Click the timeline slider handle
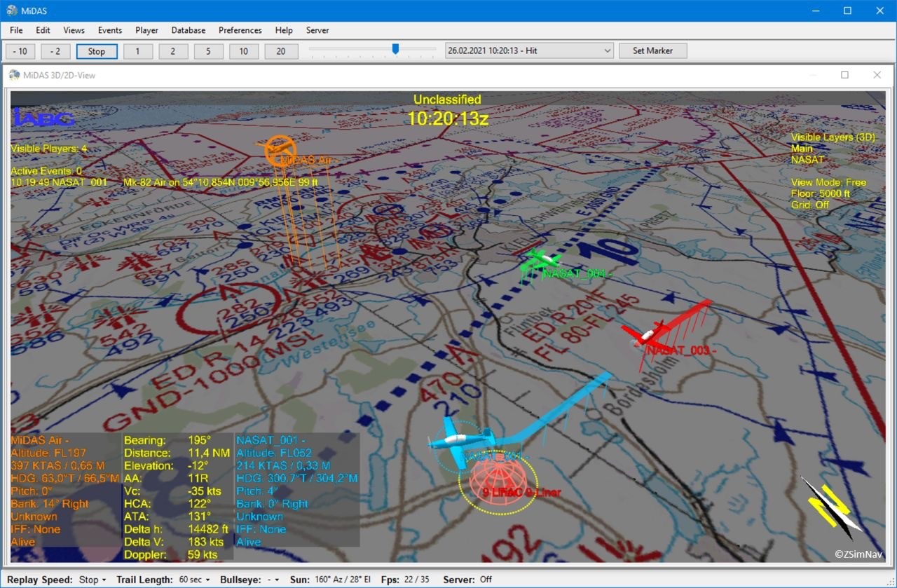The width and height of the screenshot is (897, 588). pos(395,49)
